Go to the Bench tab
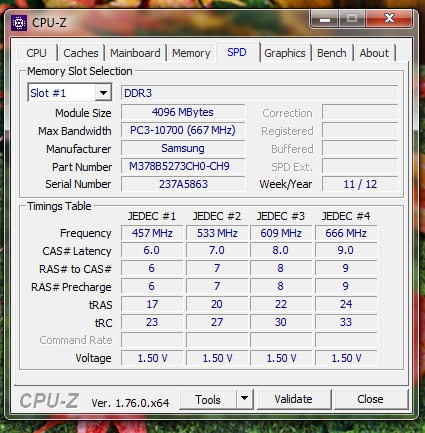 pyautogui.click(x=332, y=53)
